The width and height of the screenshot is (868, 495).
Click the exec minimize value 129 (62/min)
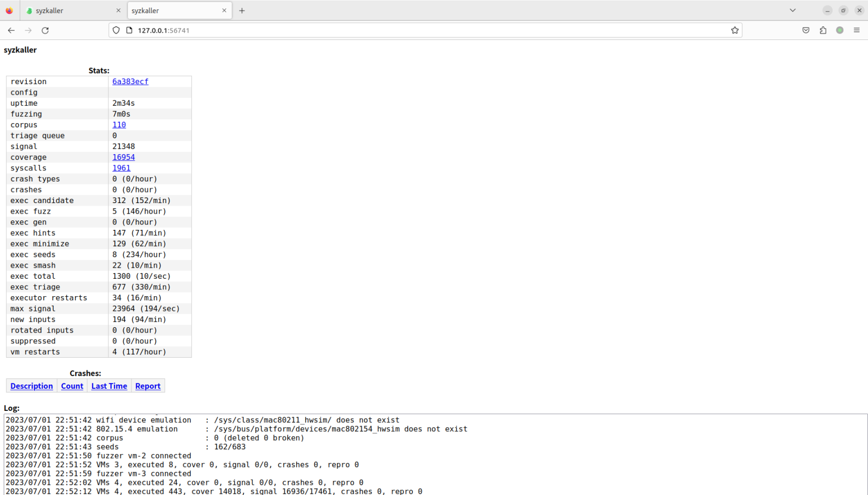[x=139, y=244]
